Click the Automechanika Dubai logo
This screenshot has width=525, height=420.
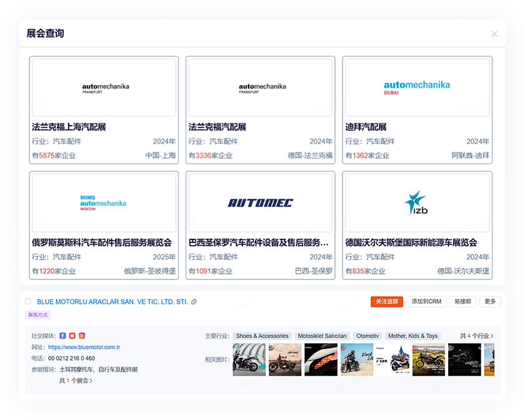click(x=417, y=87)
